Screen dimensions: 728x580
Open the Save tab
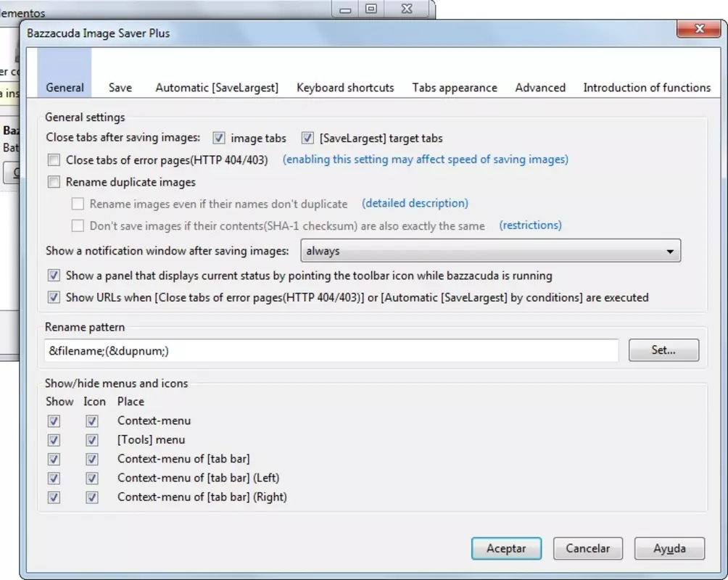pos(120,88)
